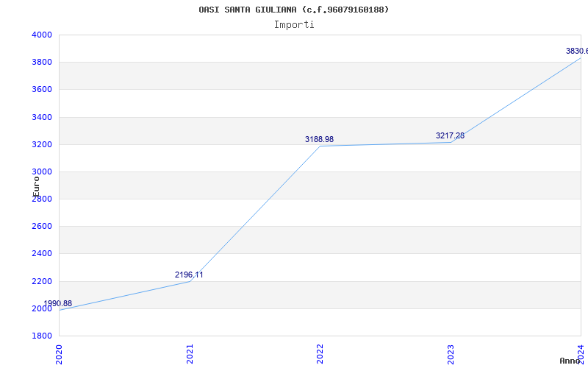The width and height of the screenshot is (588, 368).
Task: Select the 2196.11 data point label
Action: [x=189, y=275]
